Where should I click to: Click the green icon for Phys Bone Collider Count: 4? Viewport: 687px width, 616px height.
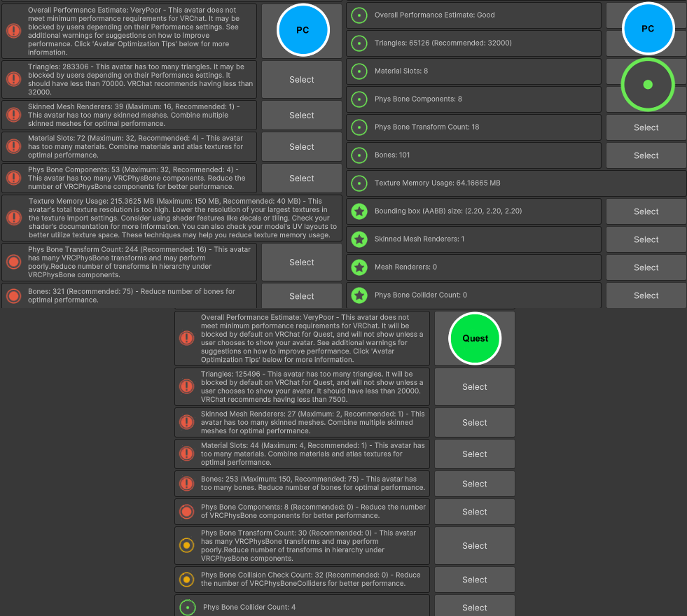pos(188,607)
